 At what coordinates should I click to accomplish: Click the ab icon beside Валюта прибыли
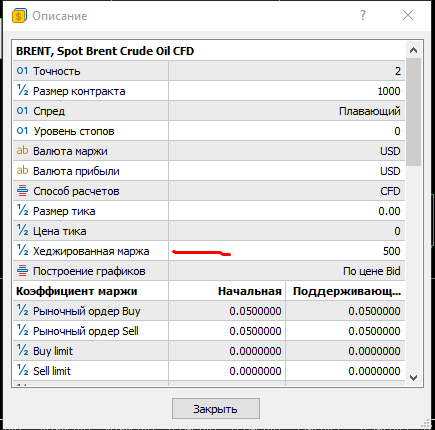pyautogui.click(x=22, y=170)
